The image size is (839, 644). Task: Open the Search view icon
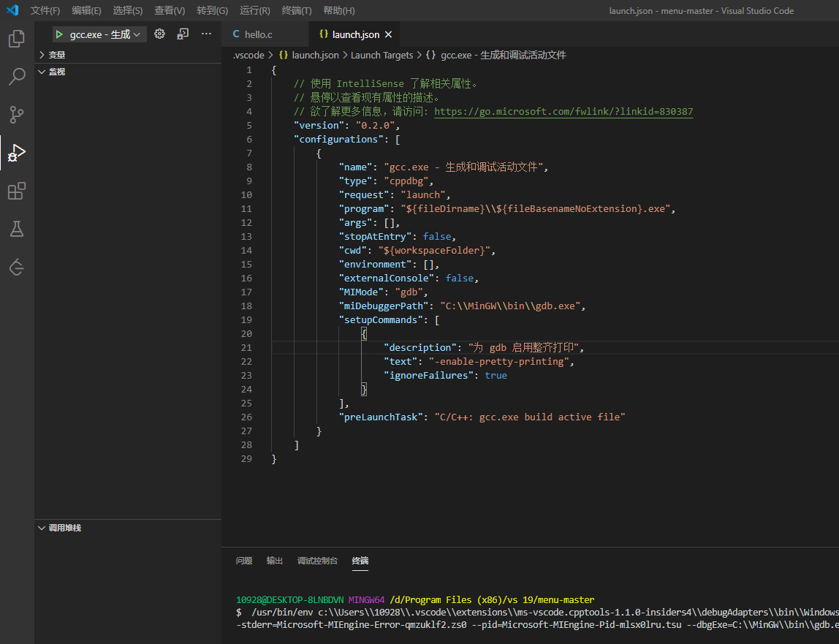click(17, 77)
